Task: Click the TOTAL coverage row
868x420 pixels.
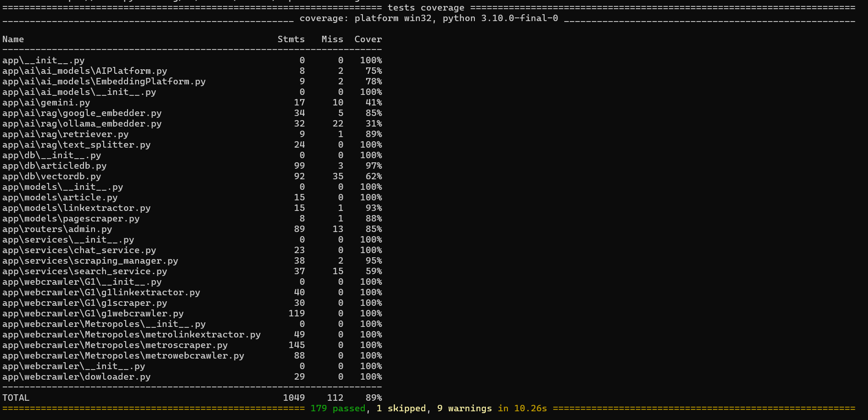Action: coord(16,398)
